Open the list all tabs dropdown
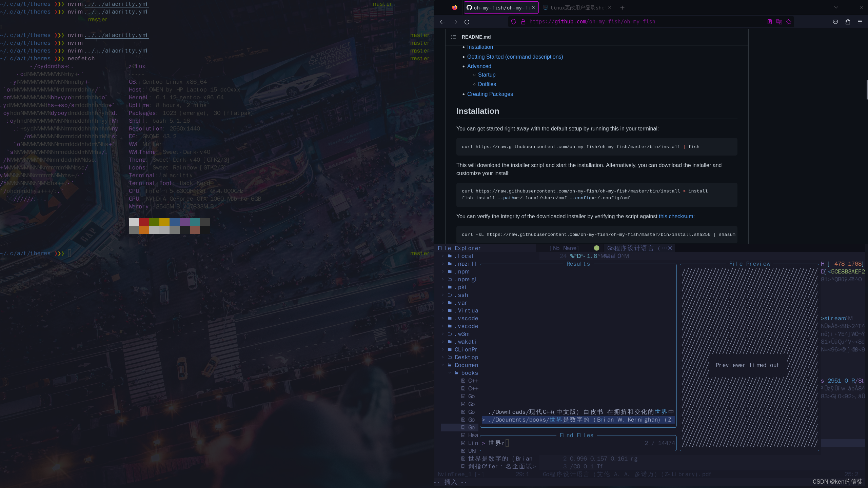The image size is (868, 488). [x=836, y=7]
